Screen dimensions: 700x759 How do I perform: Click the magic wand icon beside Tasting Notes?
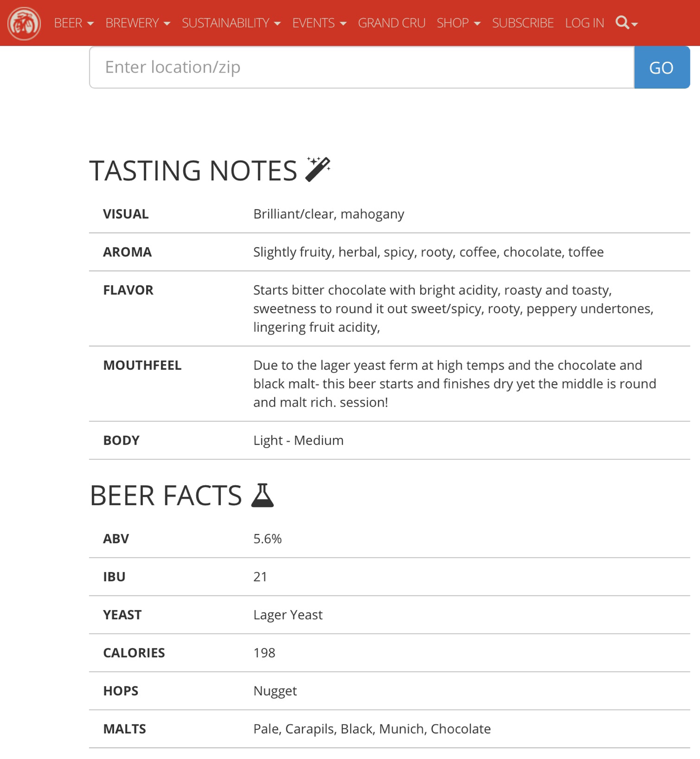(318, 169)
